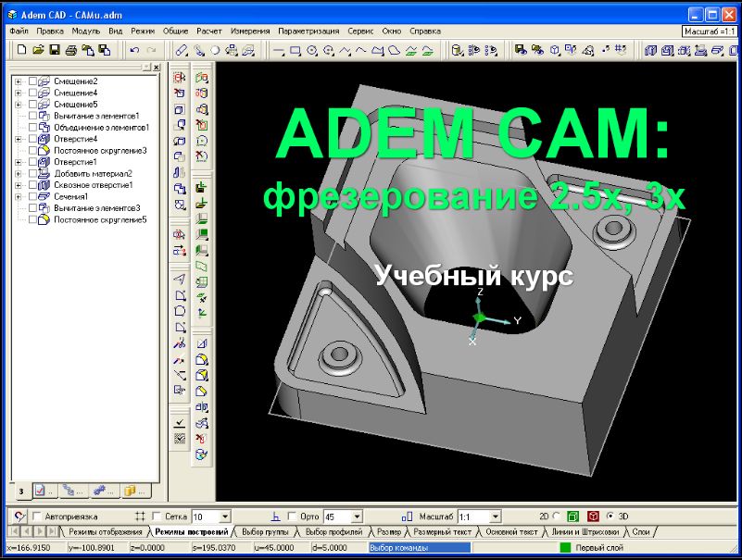
Task: Click the ortho angle icon beside Орто
Action: point(276,516)
